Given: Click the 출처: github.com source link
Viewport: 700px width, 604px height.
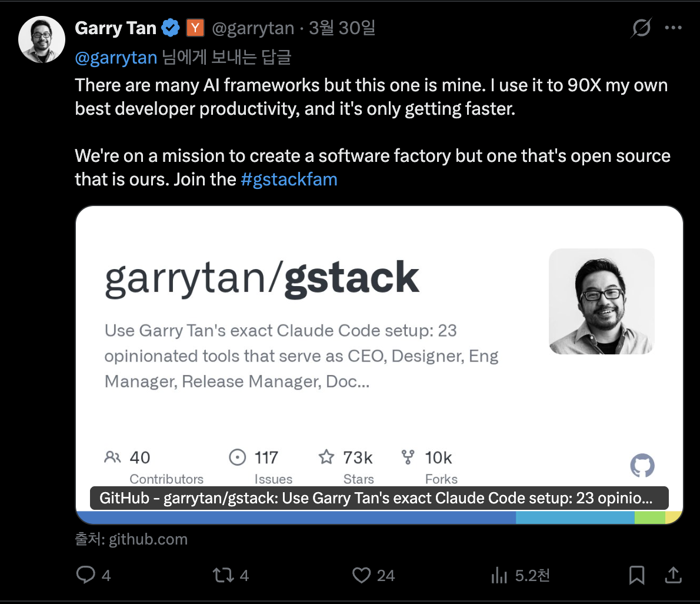Looking at the screenshot, I should (x=131, y=539).
